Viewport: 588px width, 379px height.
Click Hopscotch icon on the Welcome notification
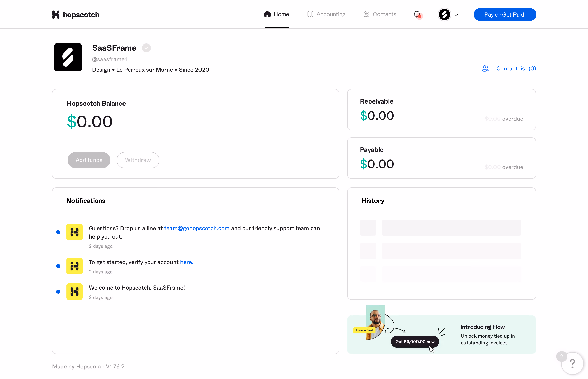click(x=74, y=292)
